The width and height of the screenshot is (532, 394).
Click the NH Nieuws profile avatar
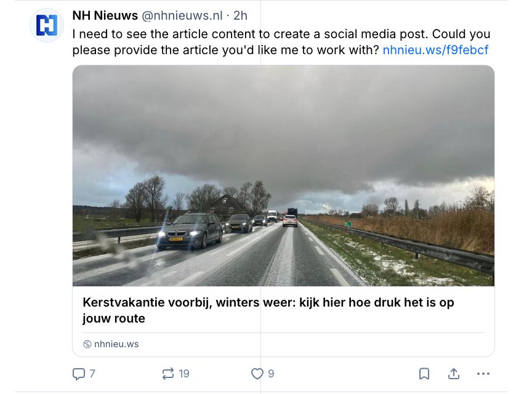[47, 25]
